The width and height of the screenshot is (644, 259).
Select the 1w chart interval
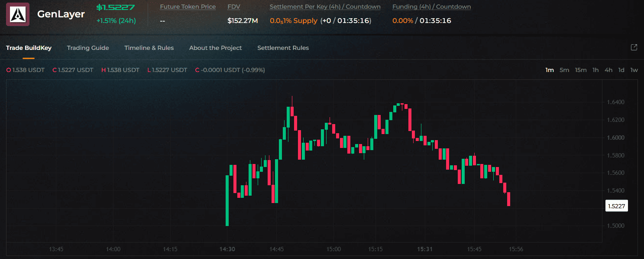[x=634, y=70]
